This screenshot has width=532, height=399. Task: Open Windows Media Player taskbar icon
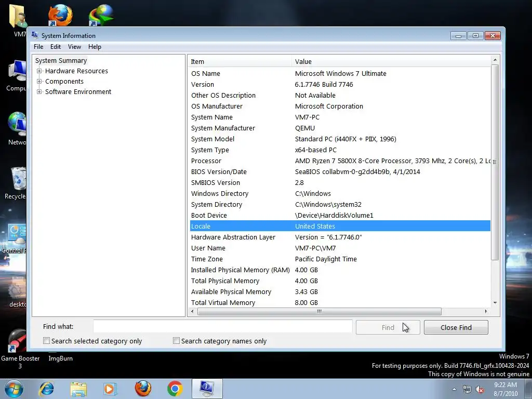tap(110, 389)
